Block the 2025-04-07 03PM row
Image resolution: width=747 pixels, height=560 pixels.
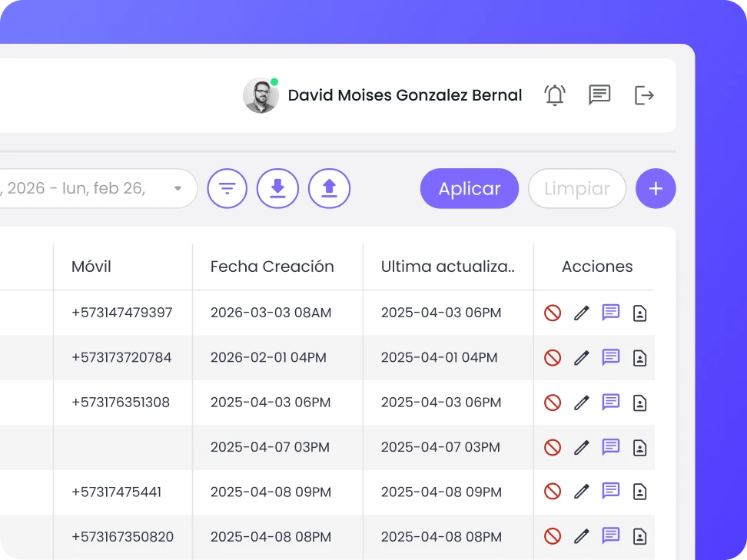tap(553, 447)
